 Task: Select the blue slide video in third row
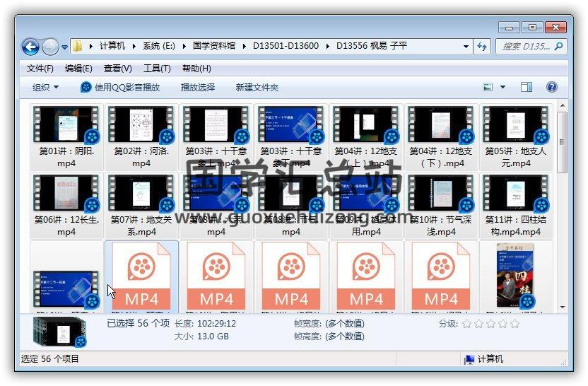coord(66,289)
